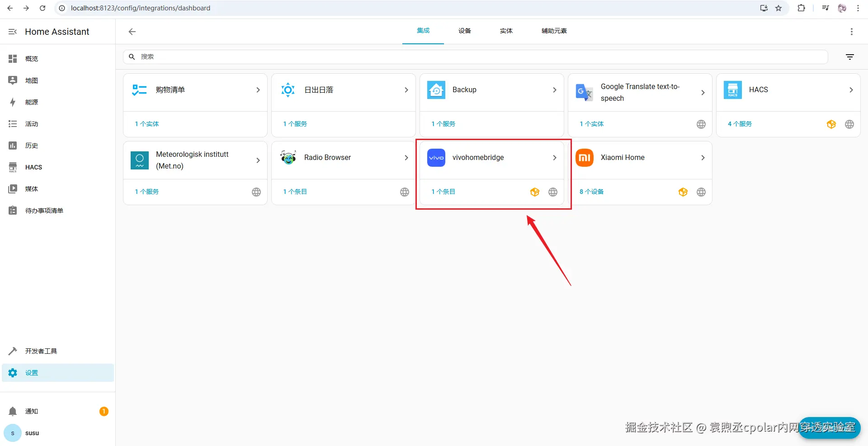Expand the Google Translate text-to-speech chevron
The height and width of the screenshot is (446, 868).
pos(703,93)
